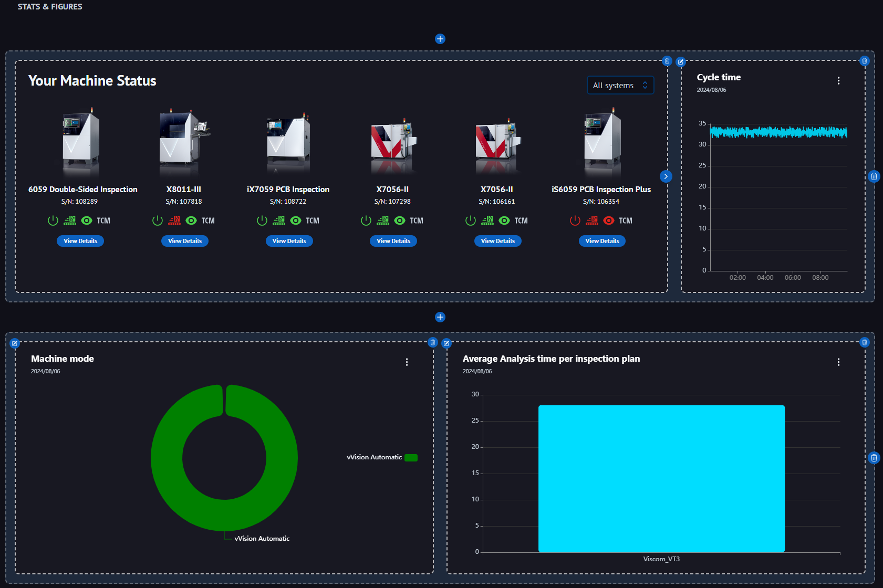This screenshot has height=588, width=883.
Task: Delete the Machine mode widget via trash icon
Action: pyautogui.click(x=433, y=343)
